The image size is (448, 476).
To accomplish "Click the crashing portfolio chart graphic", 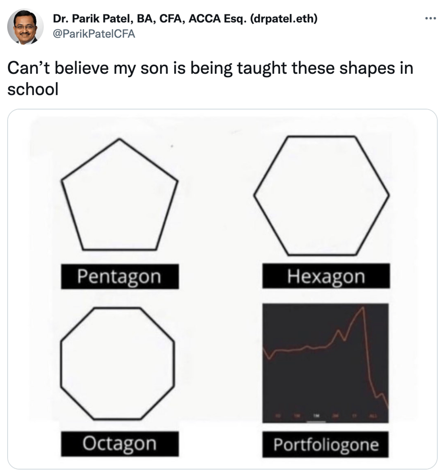I will [x=325, y=363].
